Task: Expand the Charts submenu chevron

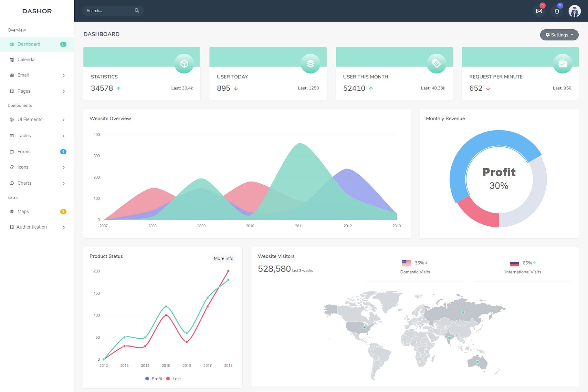Action: coord(64,183)
